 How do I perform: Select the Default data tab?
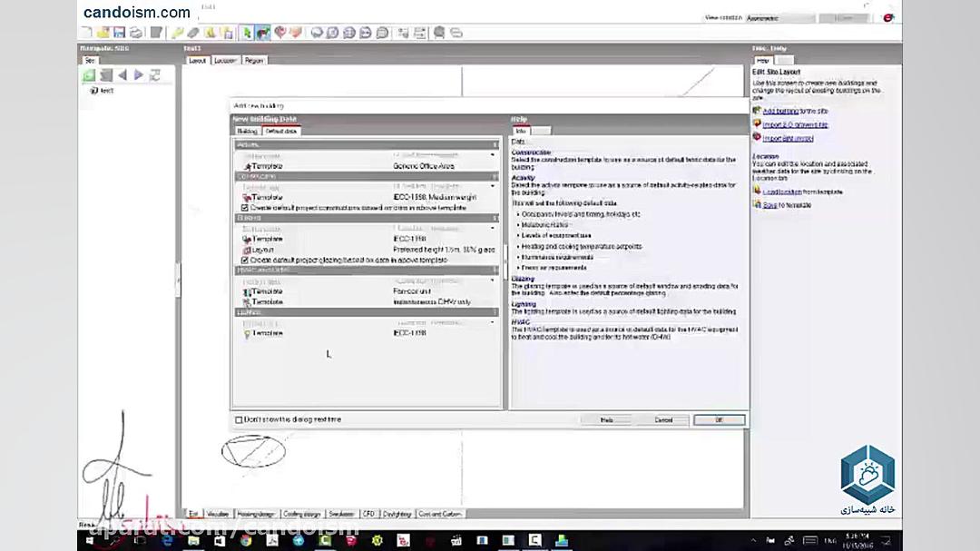point(281,132)
